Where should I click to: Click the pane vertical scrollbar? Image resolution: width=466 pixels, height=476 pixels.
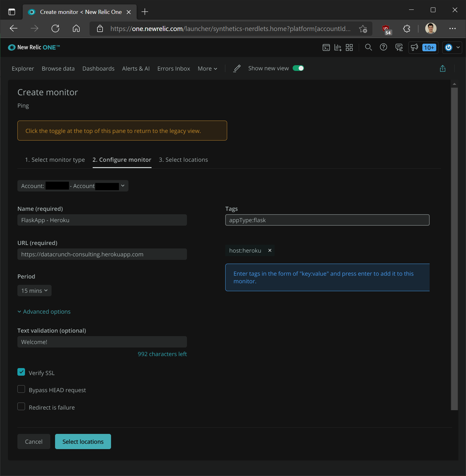coord(454,249)
